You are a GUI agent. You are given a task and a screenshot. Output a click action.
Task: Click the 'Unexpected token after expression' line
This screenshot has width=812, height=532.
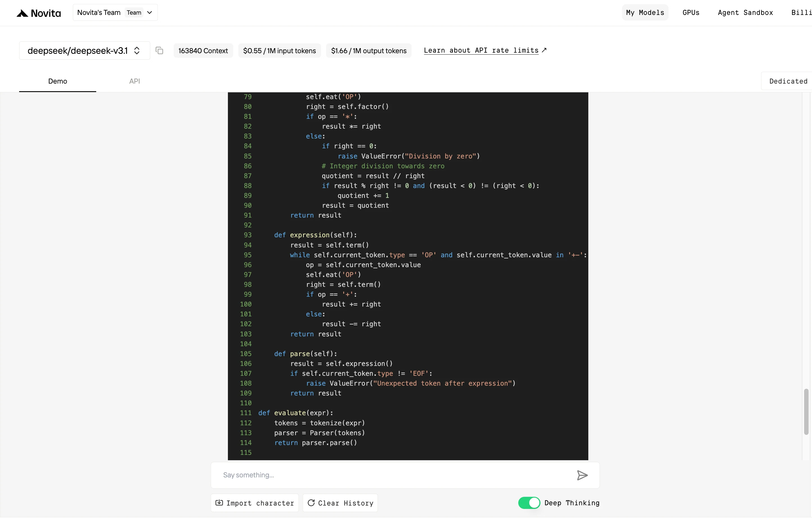[x=411, y=384]
